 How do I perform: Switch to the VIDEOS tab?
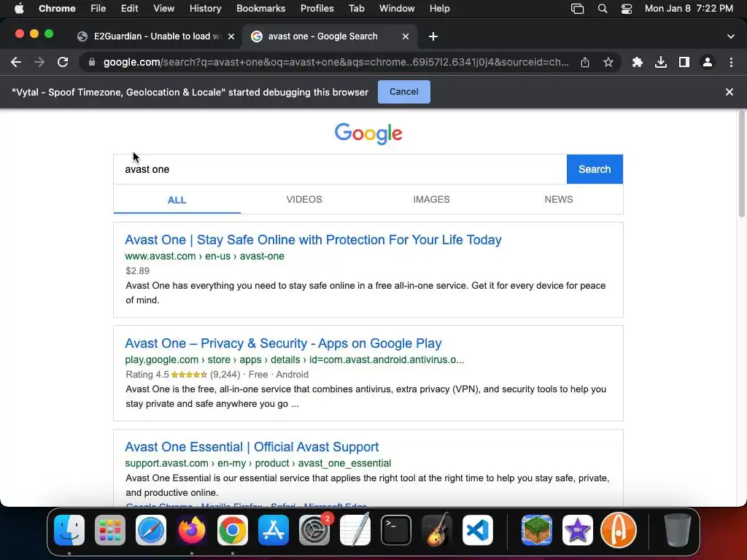coord(304,200)
